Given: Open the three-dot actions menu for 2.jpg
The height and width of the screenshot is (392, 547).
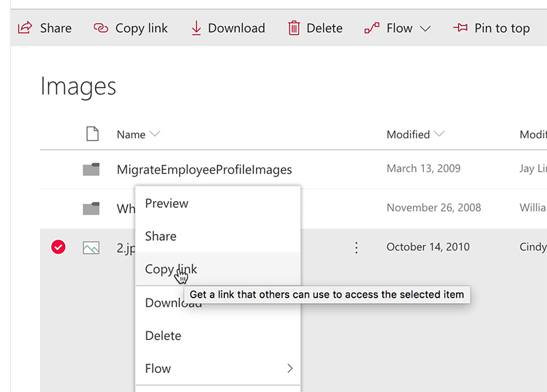Looking at the screenshot, I should (356, 248).
